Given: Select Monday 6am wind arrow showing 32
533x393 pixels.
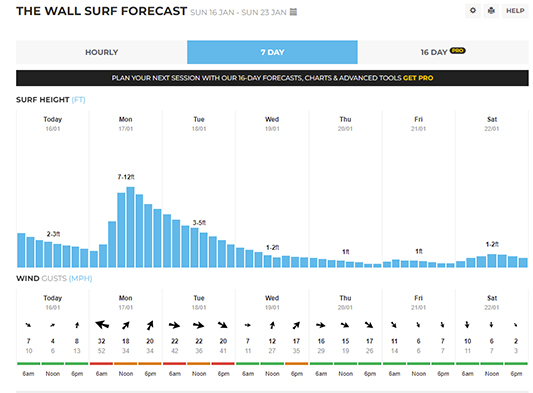Looking at the screenshot, I should (x=102, y=325).
